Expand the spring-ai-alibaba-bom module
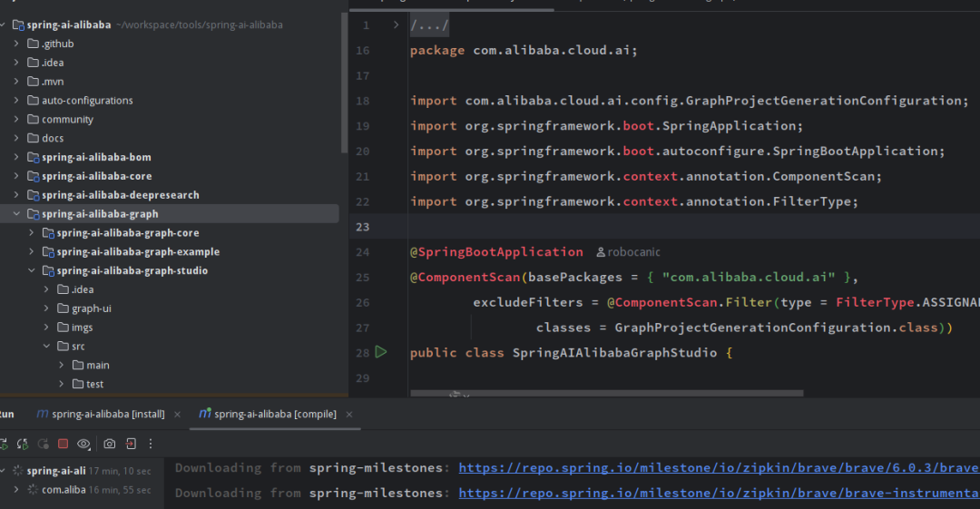 [x=16, y=157]
